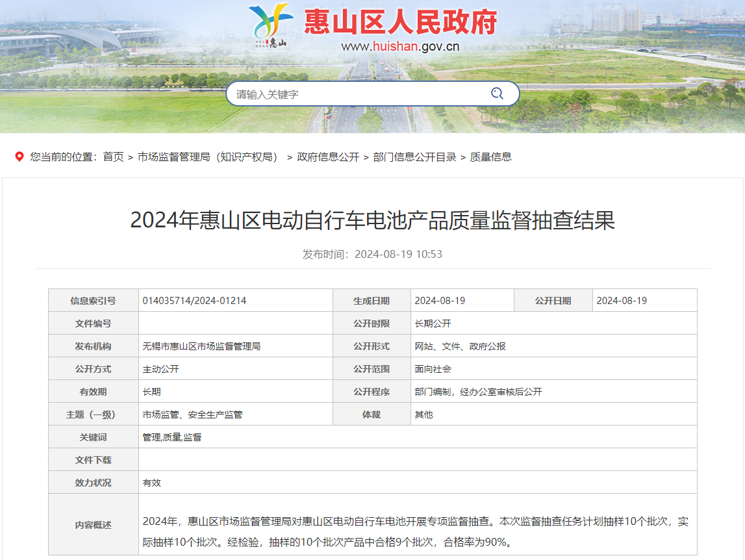Click the 有效期 label cell
This screenshot has height=560, width=745.
pos(93,392)
